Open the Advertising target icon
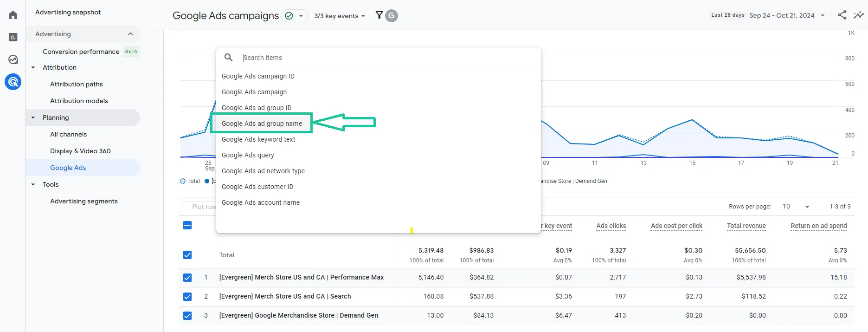This screenshot has height=332, width=868. (x=13, y=82)
